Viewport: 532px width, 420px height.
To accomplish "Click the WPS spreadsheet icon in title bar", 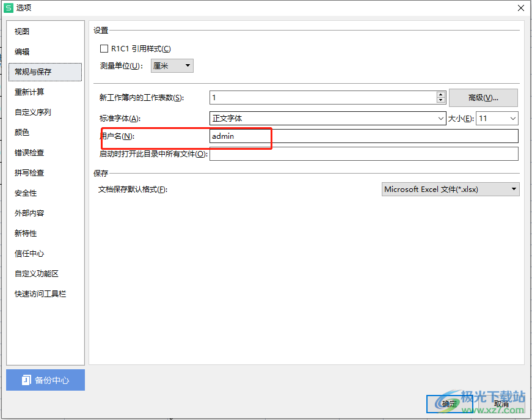I will 9,8.
